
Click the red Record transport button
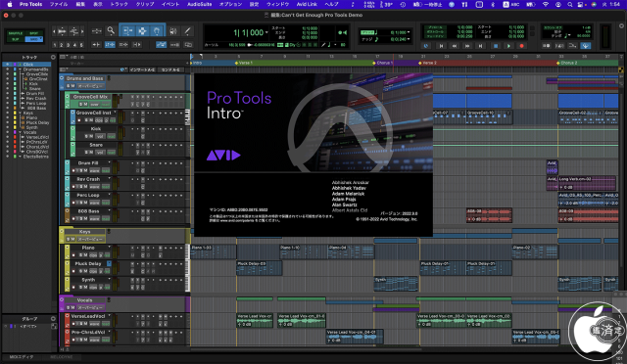521,46
